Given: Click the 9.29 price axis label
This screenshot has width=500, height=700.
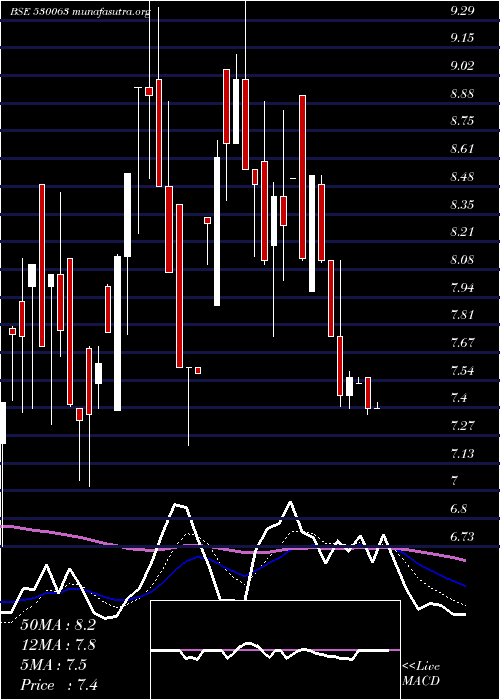Looking at the screenshot, I should (462, 12).
